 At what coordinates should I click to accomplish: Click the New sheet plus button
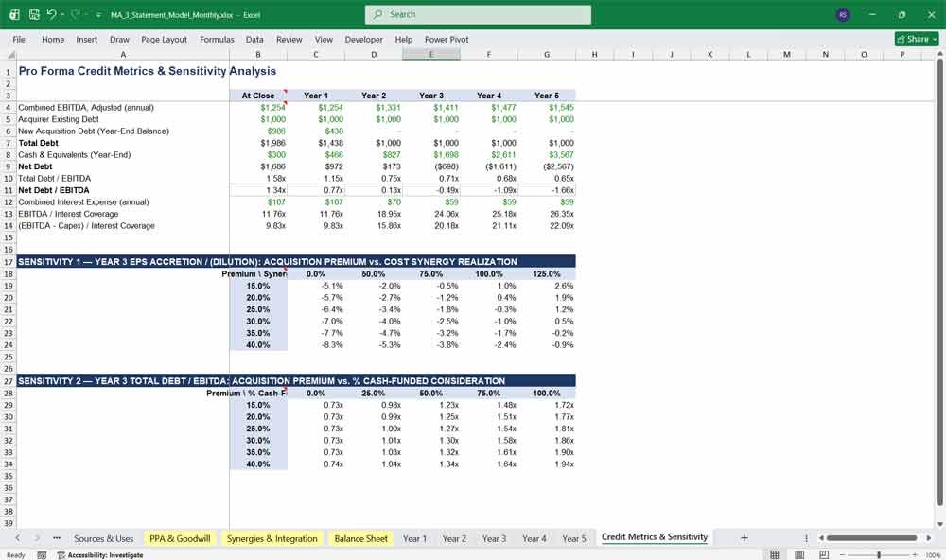tap(744, 537)
